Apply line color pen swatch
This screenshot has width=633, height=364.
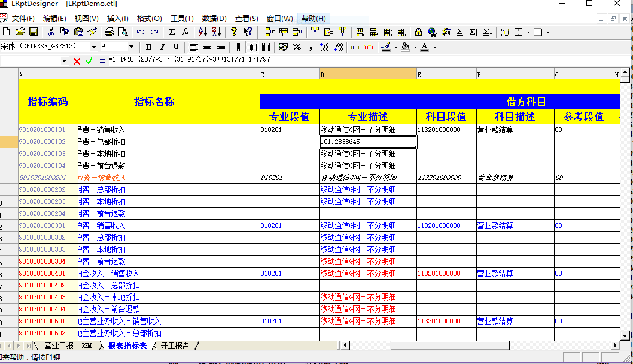[x=387, y=47]
